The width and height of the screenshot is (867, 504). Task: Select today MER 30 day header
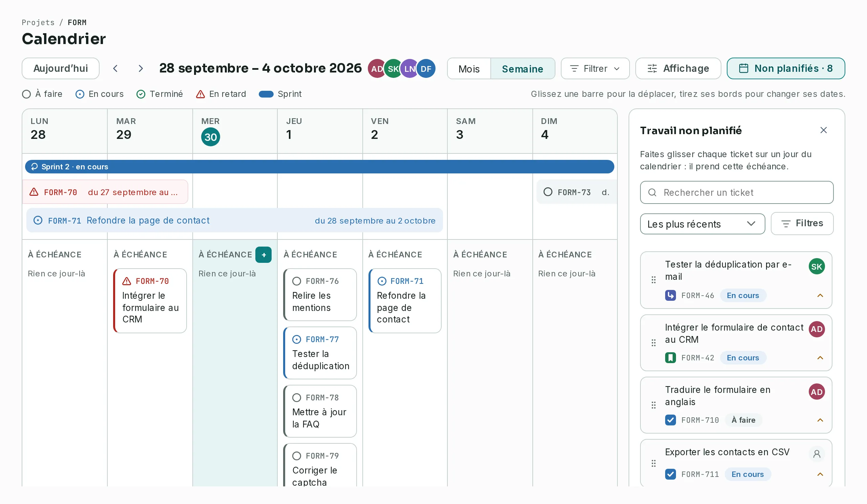(235, 131)
